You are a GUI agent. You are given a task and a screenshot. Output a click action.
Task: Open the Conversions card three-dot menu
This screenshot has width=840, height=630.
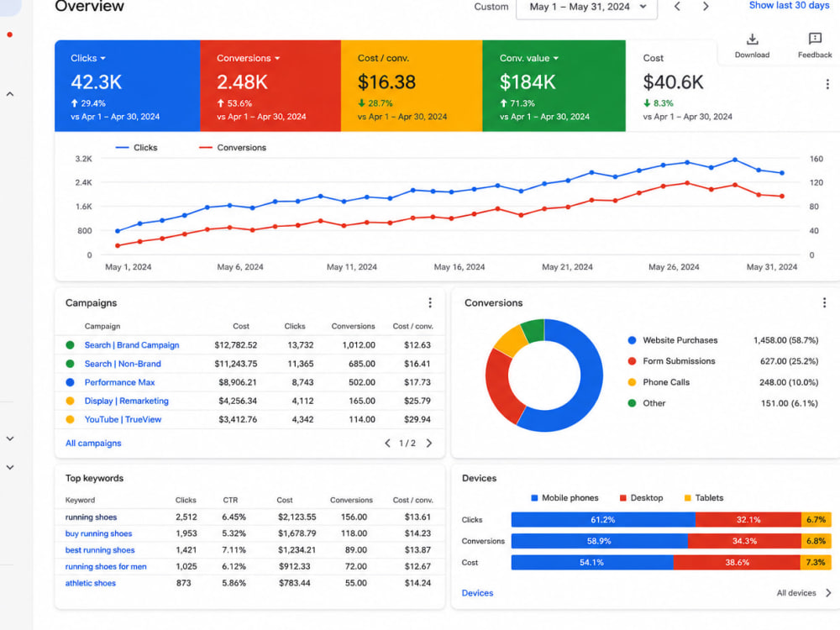(824, 302)
